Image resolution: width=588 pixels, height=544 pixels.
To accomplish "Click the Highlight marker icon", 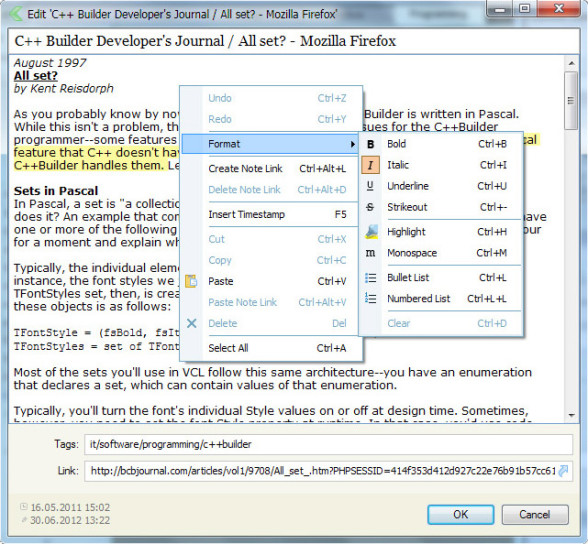I will point(371,231).
